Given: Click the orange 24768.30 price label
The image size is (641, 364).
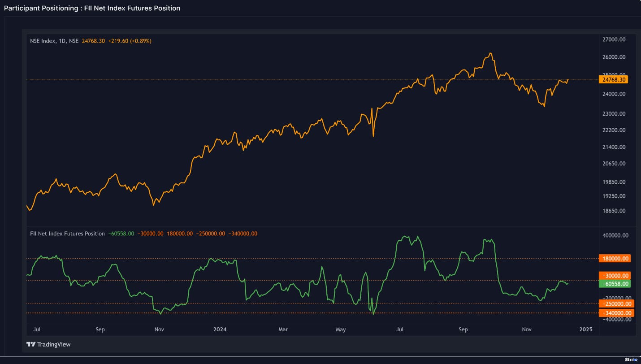Looking at the screenshot, I should pyautogui.click(x=615, y=79).
